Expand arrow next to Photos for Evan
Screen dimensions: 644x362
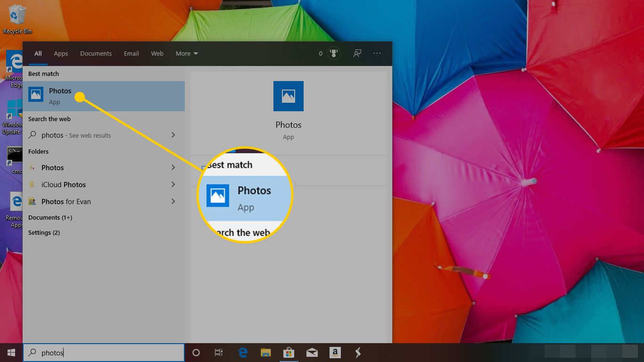[x=173, y=201]
